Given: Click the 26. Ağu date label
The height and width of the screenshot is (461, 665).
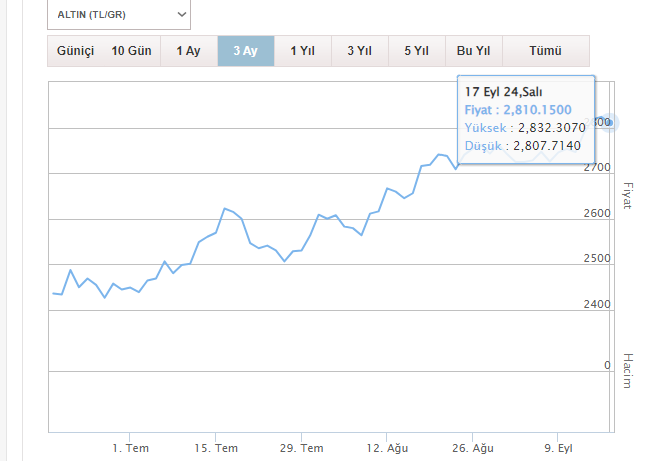Looking at the screenshot, I should pyautogui.click(x=473, y=448).
